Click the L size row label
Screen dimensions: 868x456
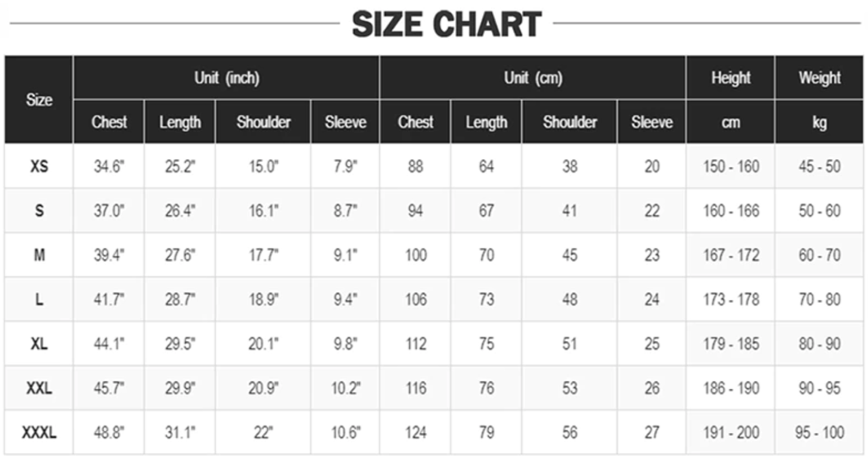(39, 299)
